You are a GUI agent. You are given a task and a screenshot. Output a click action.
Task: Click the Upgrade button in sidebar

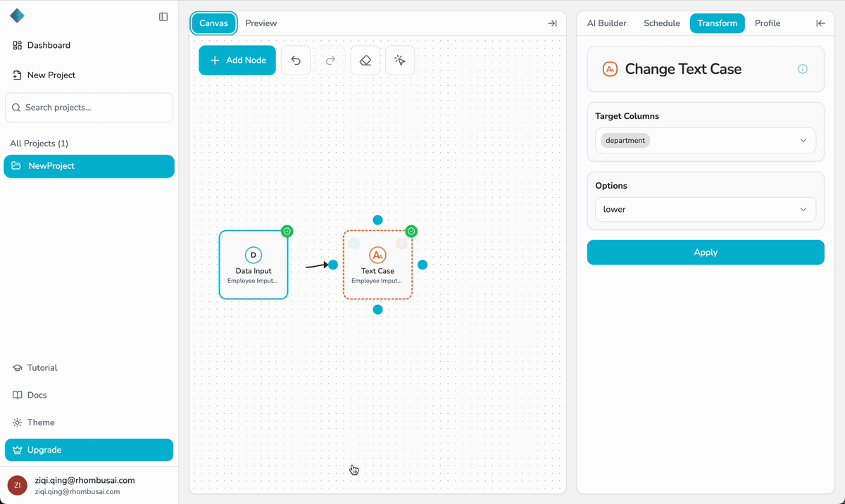click(89, 450)
